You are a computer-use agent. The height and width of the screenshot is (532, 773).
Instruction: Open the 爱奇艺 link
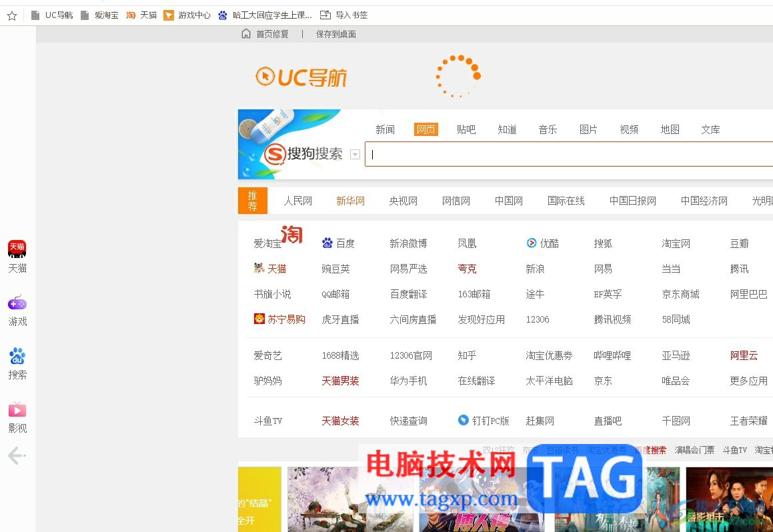point(267,355)
